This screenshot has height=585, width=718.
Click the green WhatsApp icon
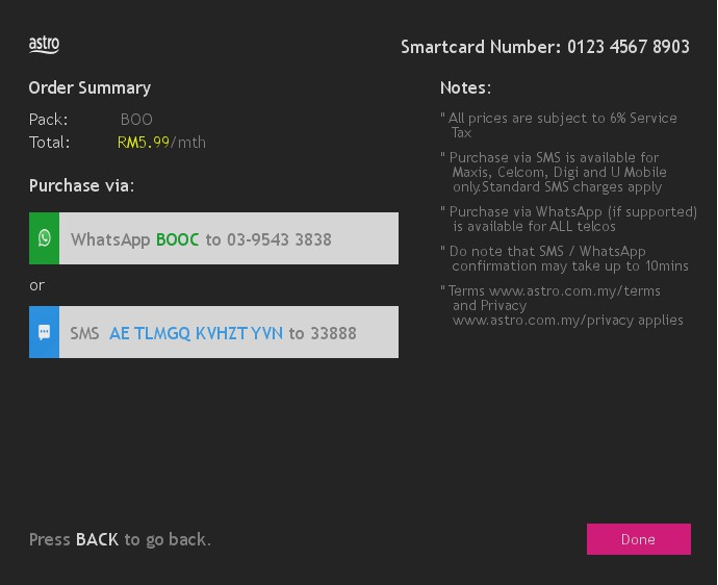[44, 238]
